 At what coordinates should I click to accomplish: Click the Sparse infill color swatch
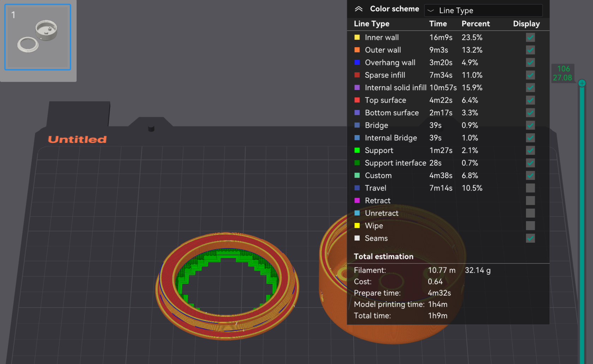coord(357,75)
